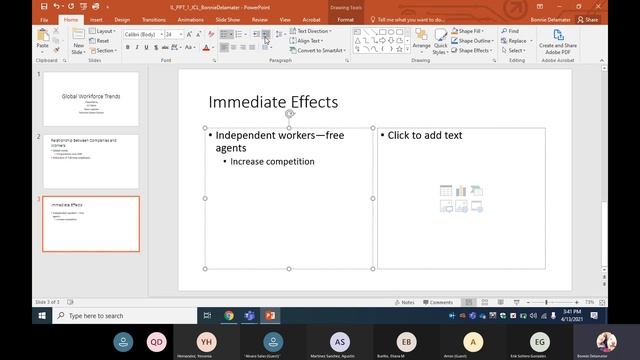This screenshot has width=640, height=360.
Task: Open the font size combo box
Action: coord(173,35)
